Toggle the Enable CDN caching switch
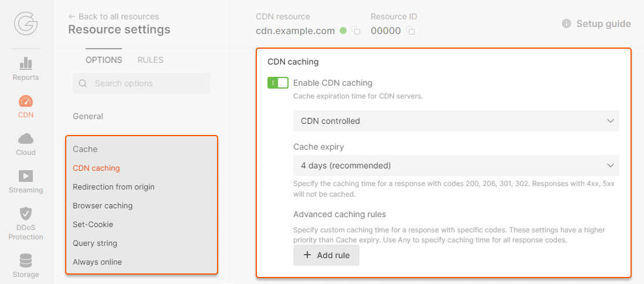 click(x=277, y=83)
